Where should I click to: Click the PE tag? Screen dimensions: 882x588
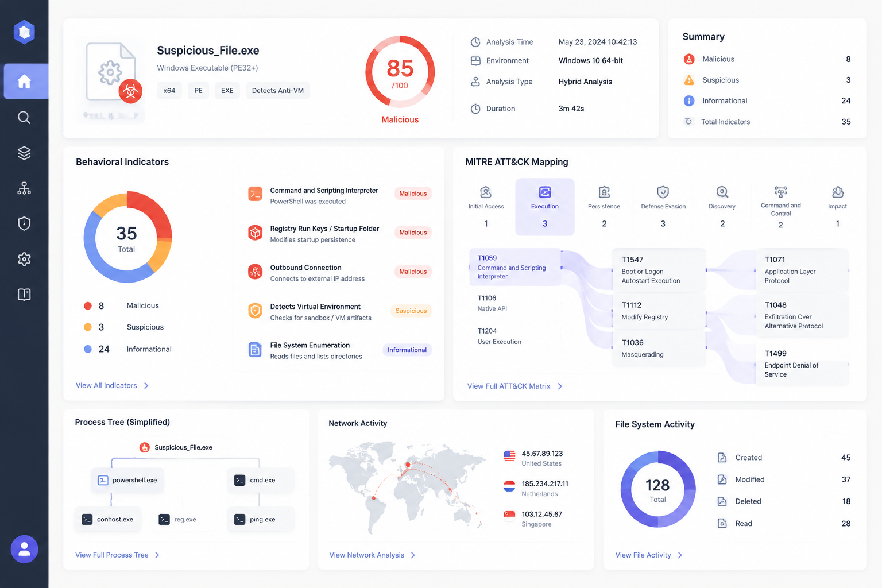[x=199, y=91]
